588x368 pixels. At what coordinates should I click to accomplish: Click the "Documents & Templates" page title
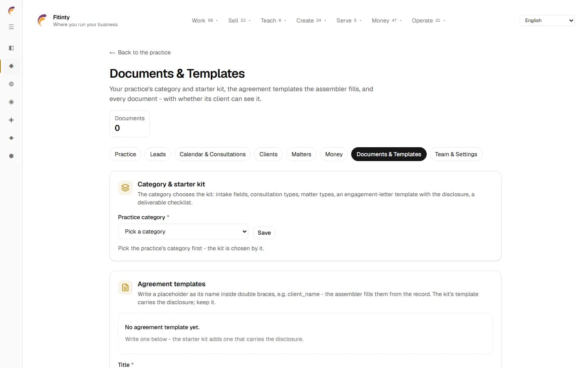(x=177, y=74)
